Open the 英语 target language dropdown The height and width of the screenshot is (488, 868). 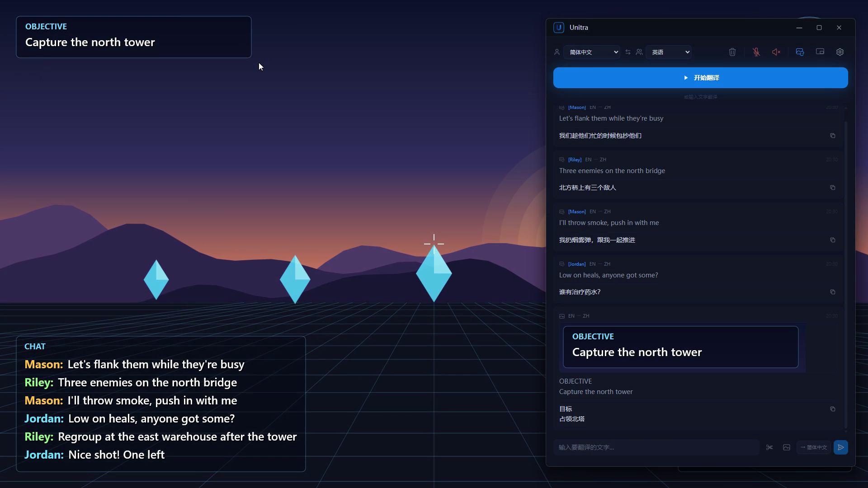669,52
